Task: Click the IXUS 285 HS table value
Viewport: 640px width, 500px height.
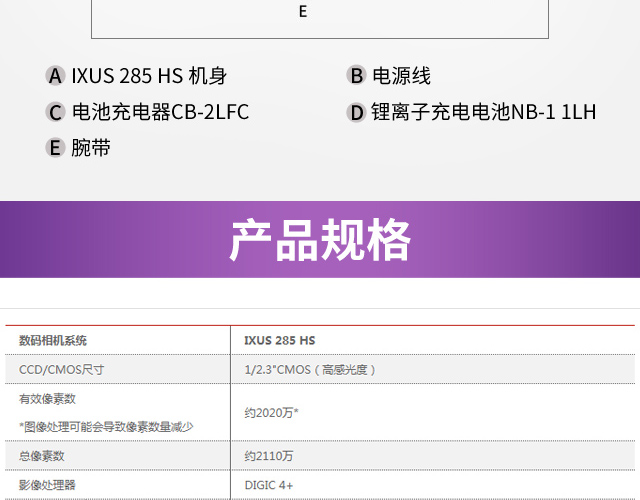Action: tap(279, 340)
